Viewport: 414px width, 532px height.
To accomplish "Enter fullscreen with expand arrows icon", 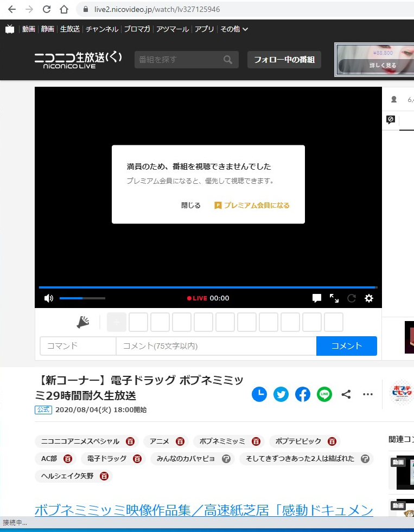I will pyautogui.click(x=334, y=298).
